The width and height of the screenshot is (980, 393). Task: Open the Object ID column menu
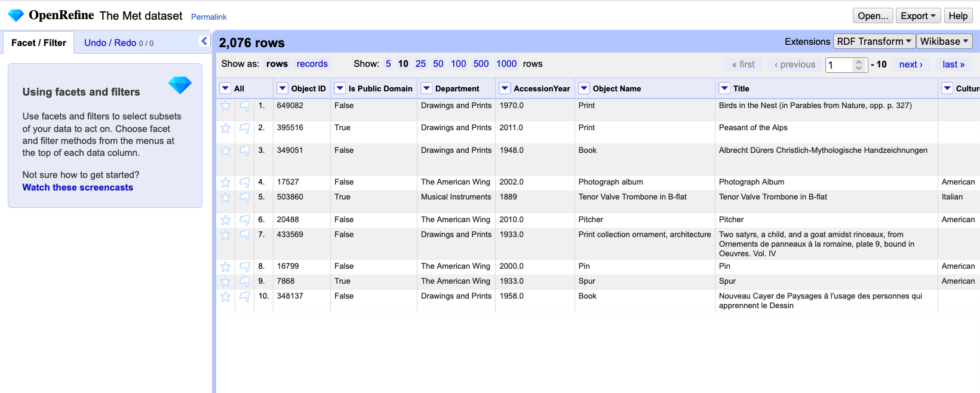tap(282, 88)
